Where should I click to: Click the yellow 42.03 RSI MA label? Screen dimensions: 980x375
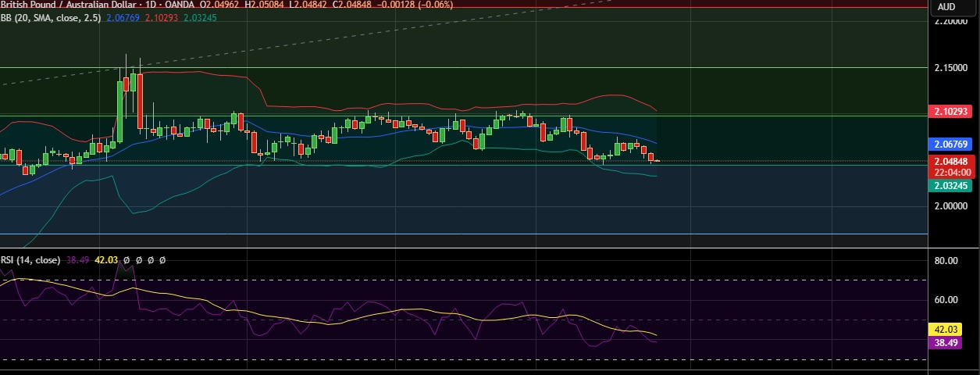pos(946,330)
